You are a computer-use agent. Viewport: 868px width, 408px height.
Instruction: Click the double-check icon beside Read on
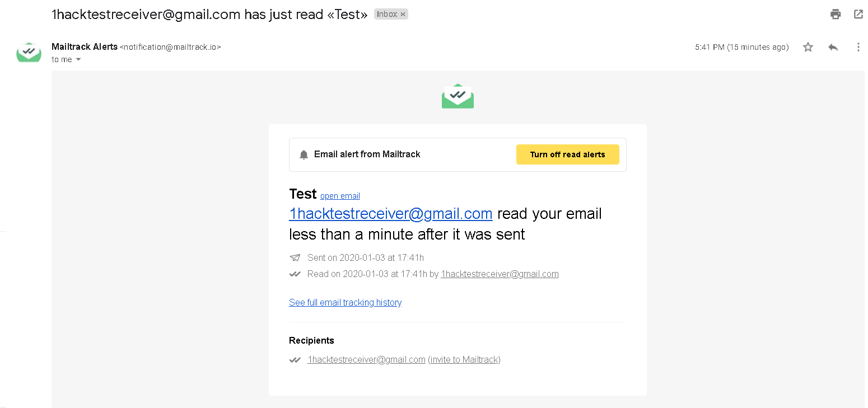[295, 274]
